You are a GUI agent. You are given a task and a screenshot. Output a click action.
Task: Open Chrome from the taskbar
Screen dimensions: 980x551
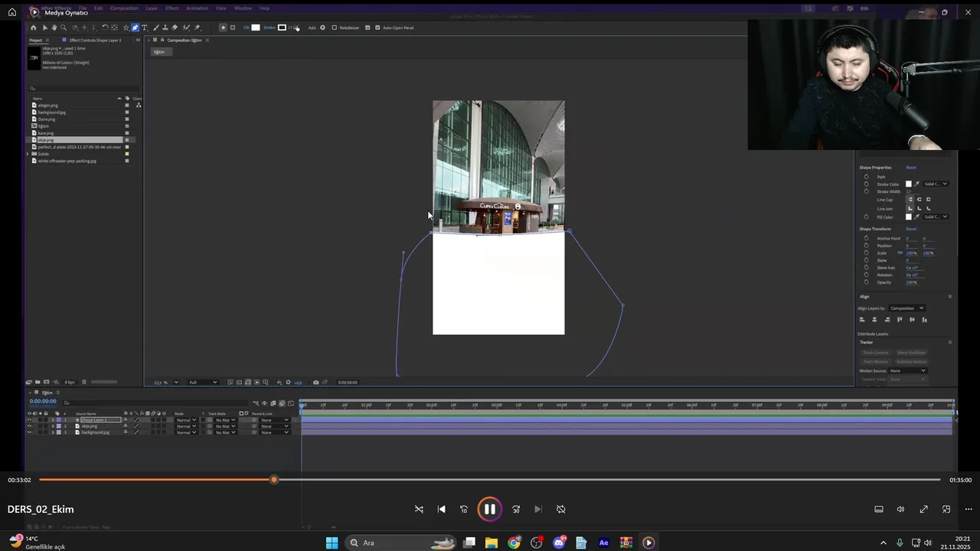[x=514, y=543]
